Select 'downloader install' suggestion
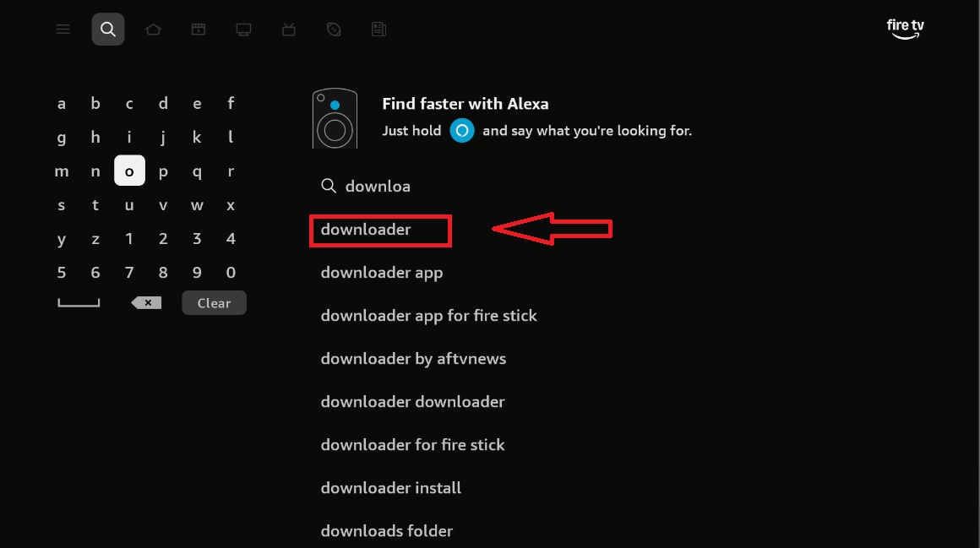 tap(390, 488)
